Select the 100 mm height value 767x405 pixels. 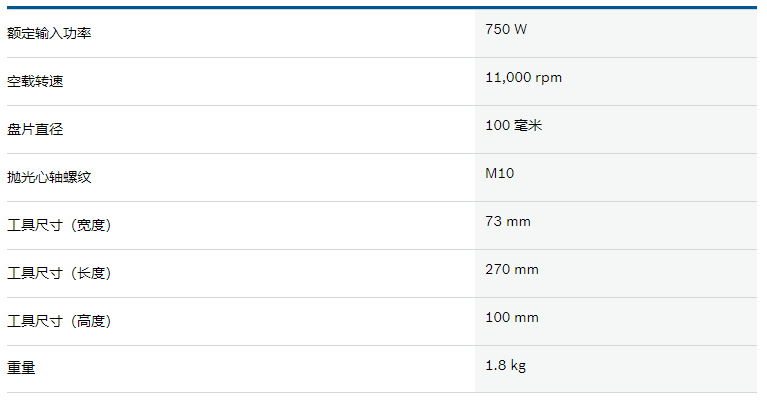coord(512,317)
